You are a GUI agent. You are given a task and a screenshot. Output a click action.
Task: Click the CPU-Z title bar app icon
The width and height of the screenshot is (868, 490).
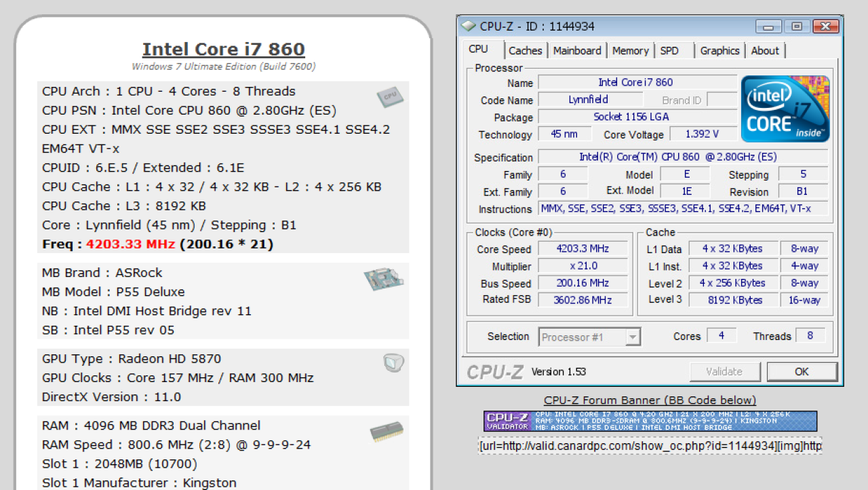point(468,26)
